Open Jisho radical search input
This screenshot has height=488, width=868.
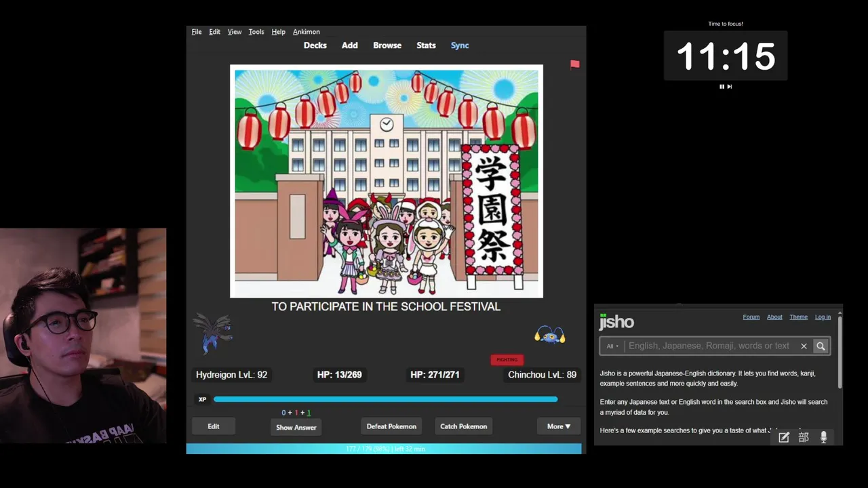coord(804,437)
